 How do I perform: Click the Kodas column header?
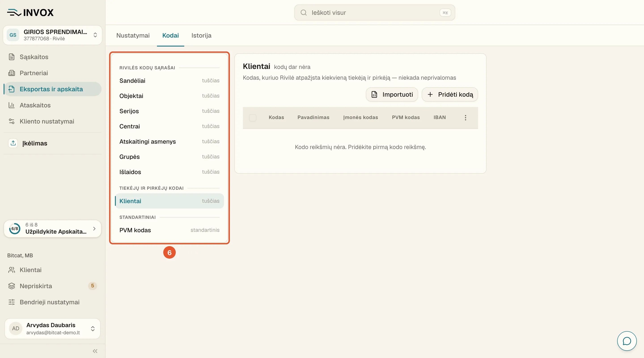pyautogui.click(x=276, y=117)
